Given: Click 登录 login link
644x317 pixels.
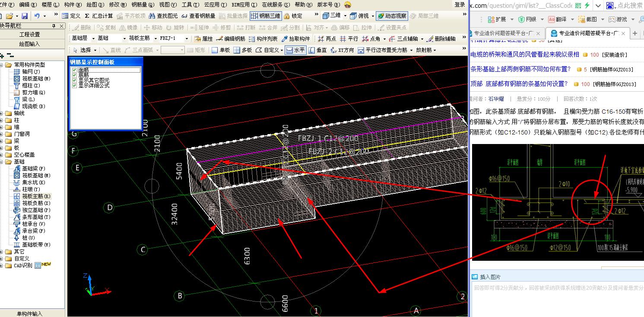Looking at the screenshot, I should pyautogui.click(x=460, y=5).
